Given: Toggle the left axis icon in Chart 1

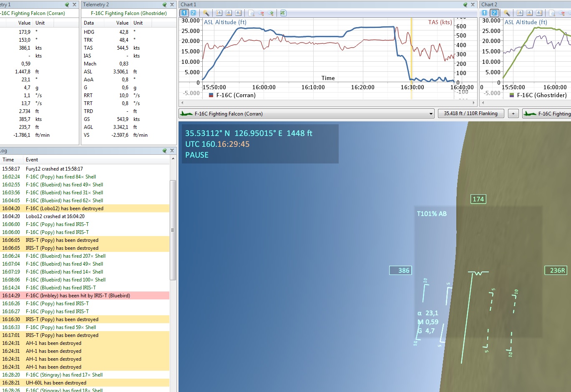Looking at the screenshot, I should point(219,13).
